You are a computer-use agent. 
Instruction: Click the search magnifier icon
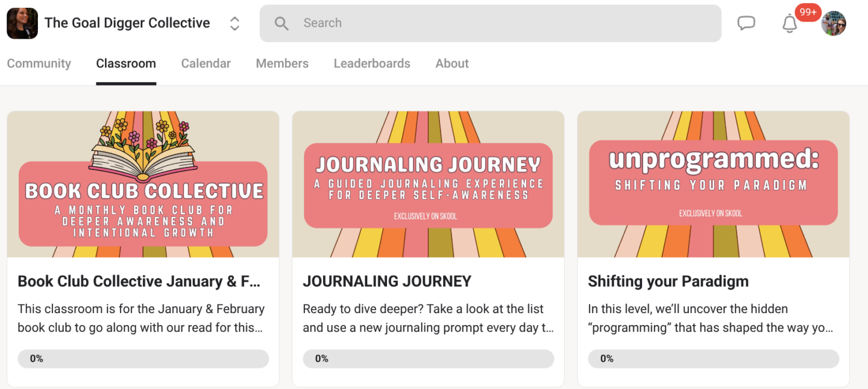[x=281, y=24]
